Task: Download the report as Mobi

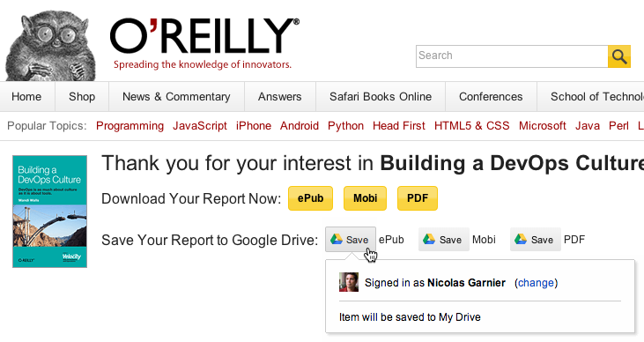Action: point(365,198)
